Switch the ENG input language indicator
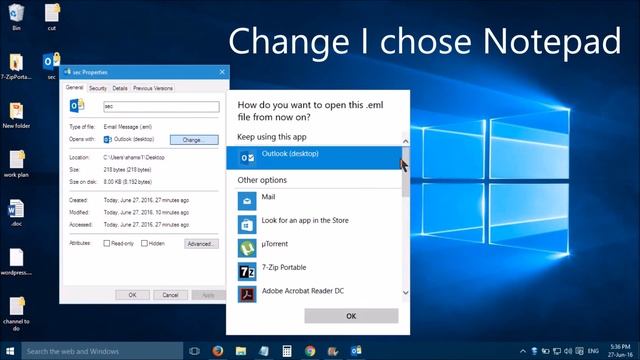Screen dimensions: 640x360 (593, 351)
